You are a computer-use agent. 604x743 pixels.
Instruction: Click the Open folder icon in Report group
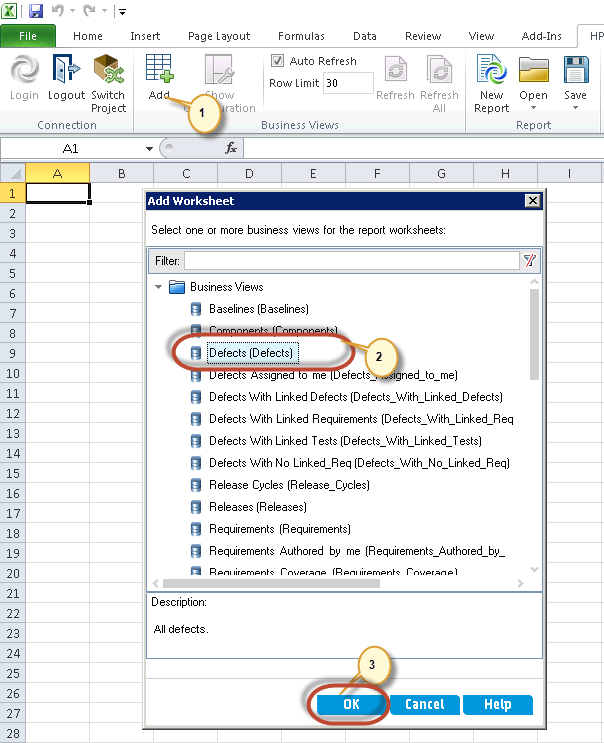pos(533,70)
